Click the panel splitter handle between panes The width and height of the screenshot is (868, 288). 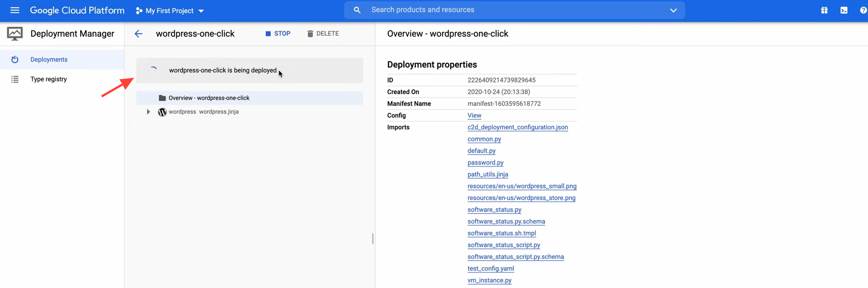[373, 238]
